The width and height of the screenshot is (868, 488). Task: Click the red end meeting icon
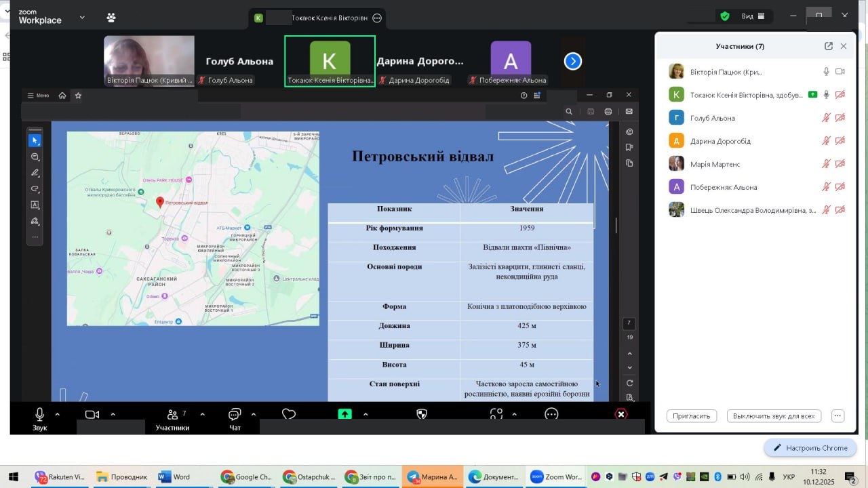point(620,414)
